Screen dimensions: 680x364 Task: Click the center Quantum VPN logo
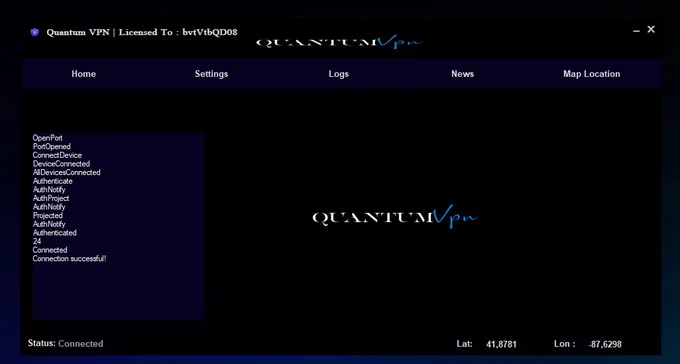395,216
